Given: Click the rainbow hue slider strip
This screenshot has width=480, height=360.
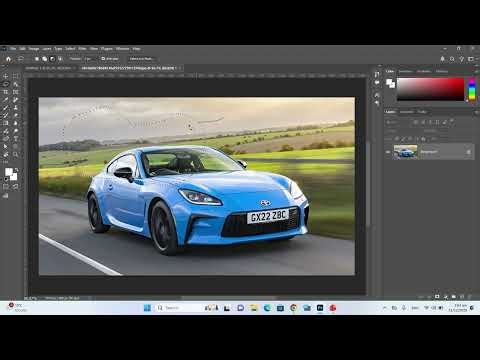Looking at the screenshot, I should pos(472,89).
